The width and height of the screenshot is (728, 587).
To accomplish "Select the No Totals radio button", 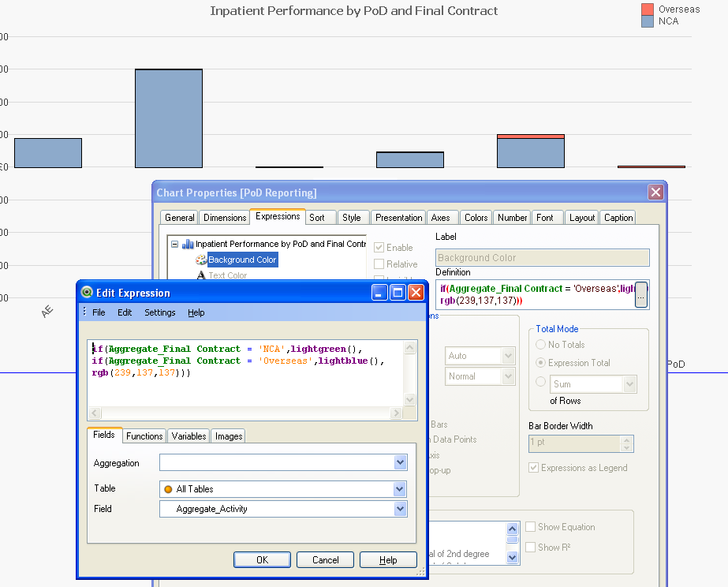I will click(x=541, y=345).
